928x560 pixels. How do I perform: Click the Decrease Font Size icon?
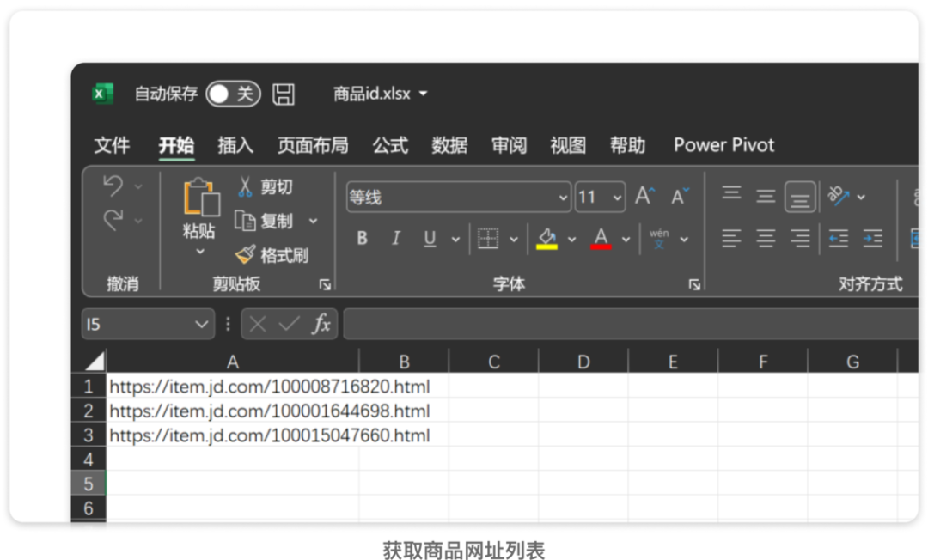point(680,196)
